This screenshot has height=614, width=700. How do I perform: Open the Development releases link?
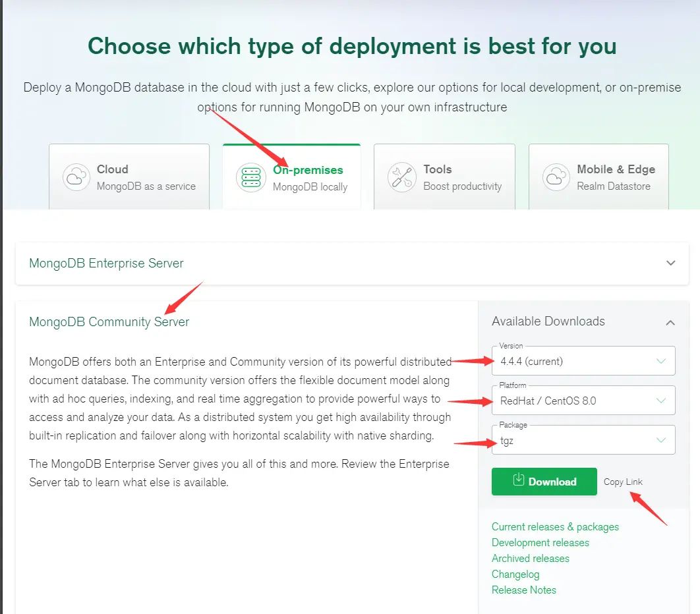click(540, 543)
